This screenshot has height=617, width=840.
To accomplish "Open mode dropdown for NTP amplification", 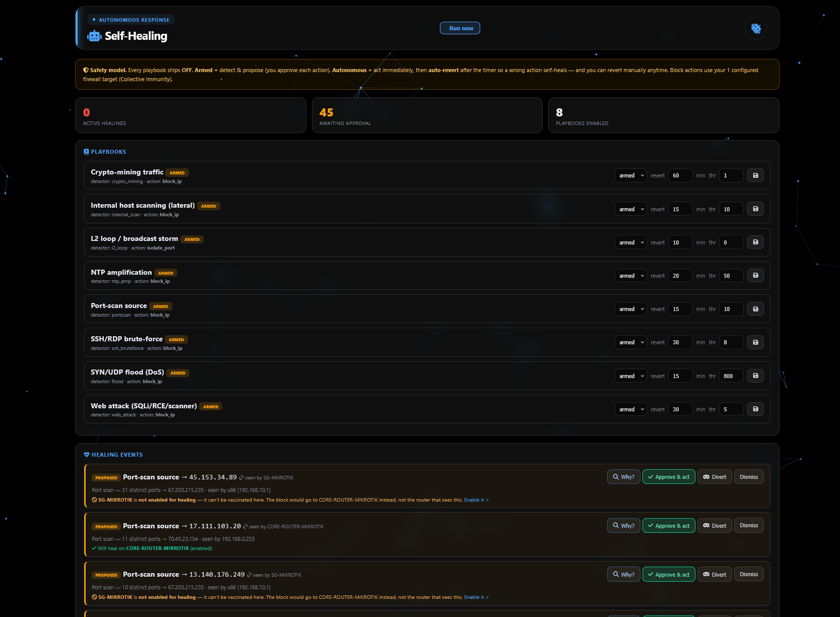I will point(630,276).
